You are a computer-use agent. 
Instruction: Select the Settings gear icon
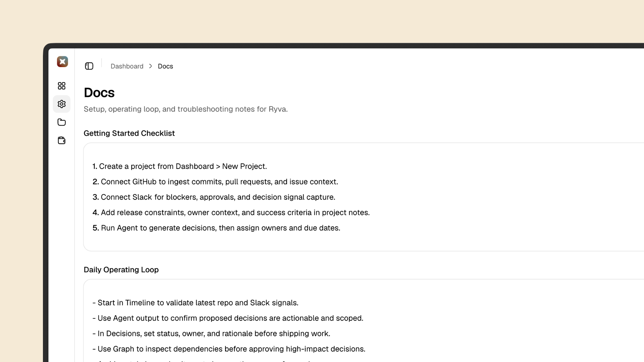[62, 104]
